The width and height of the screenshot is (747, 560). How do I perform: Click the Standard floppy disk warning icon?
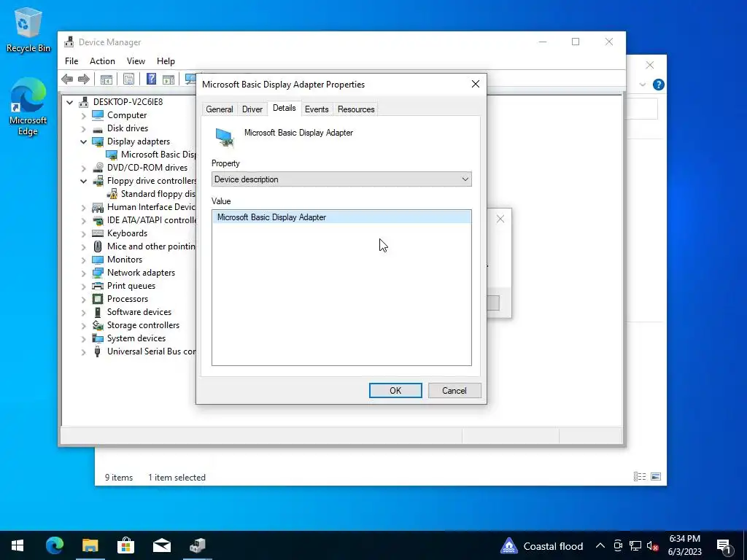112,194
